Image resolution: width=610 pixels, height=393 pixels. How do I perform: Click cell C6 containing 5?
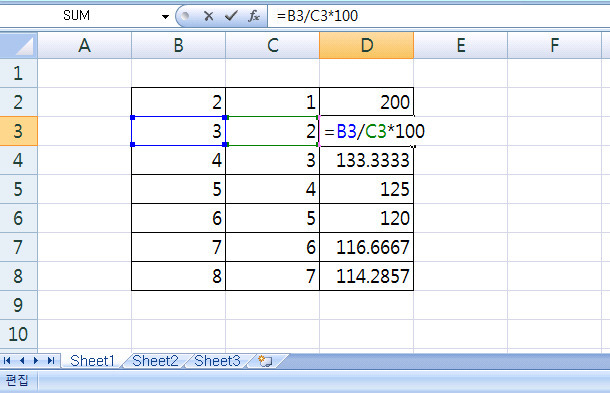[273, 218]
